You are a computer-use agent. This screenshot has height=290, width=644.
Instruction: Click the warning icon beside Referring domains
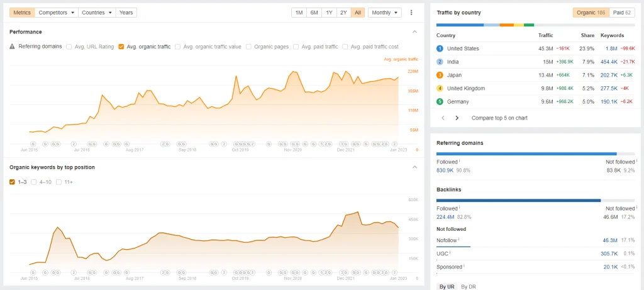point(13,47)
